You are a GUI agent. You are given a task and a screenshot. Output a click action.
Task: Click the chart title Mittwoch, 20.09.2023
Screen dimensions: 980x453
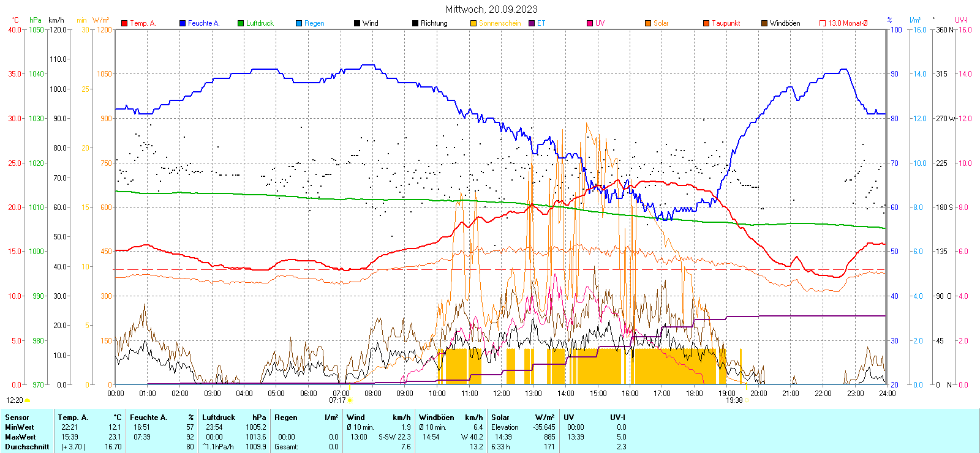point(491,9)
